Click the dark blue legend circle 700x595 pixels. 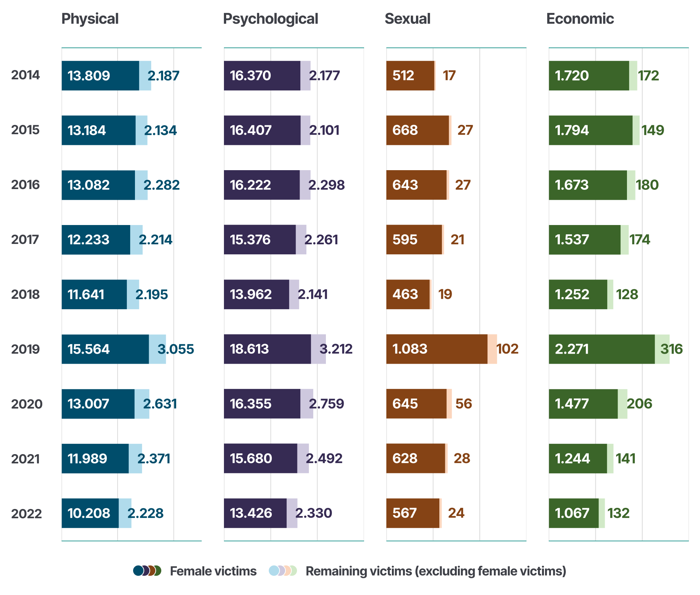[138, 571]
